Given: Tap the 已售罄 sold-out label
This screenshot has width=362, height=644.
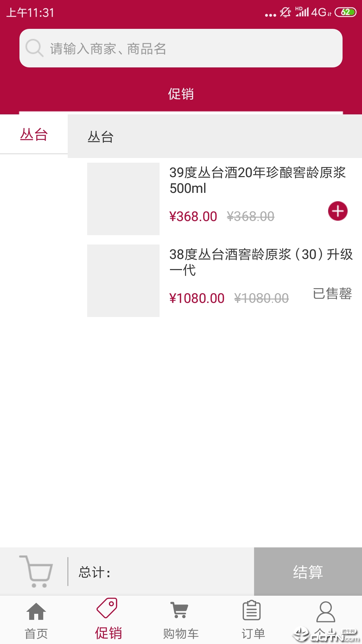Looking at the screenshot, I should click(332, 293).
